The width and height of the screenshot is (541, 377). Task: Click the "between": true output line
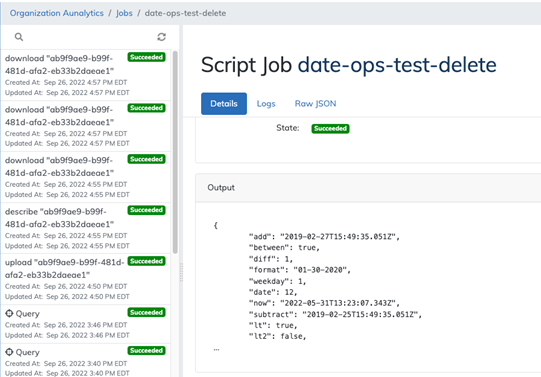point(284,248)
